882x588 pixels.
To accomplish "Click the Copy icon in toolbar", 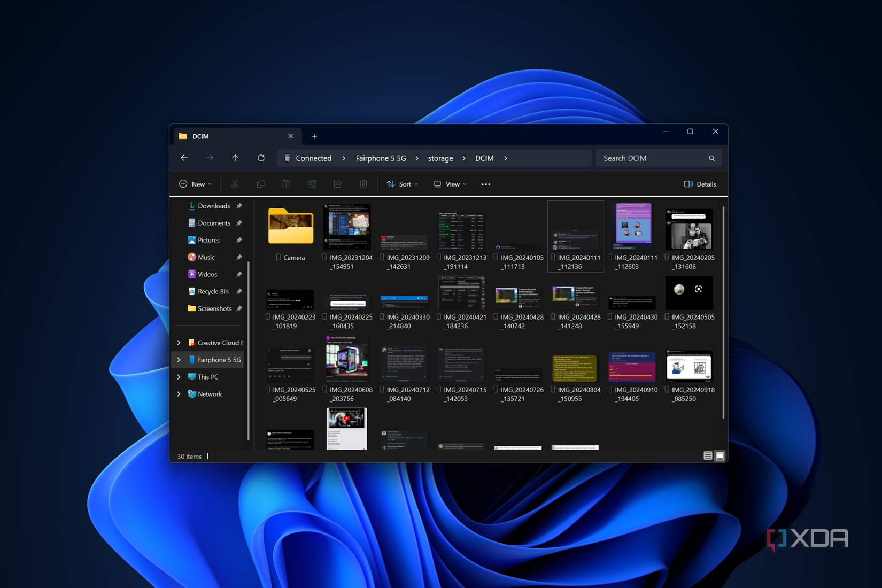I will tap(261, 184).
